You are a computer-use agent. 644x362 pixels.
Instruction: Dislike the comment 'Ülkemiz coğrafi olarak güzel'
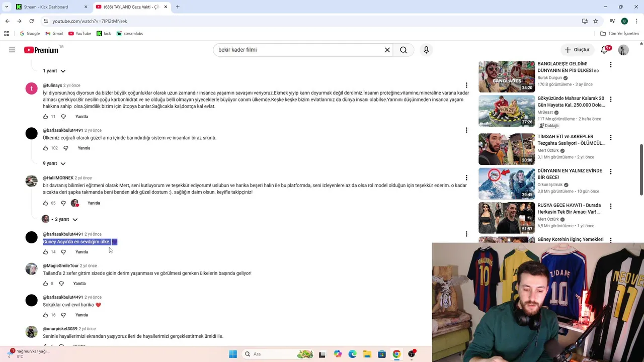click(65, 148)
